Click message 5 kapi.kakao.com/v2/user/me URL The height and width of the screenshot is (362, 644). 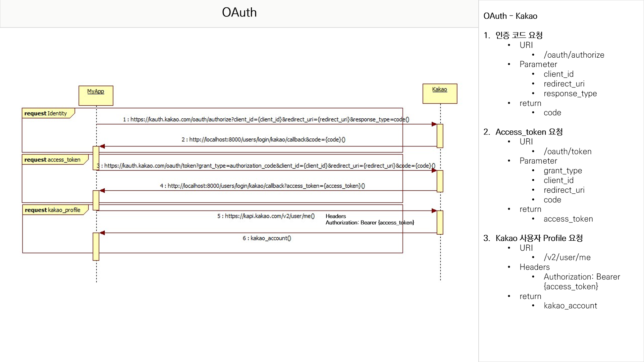coord(266,216)
